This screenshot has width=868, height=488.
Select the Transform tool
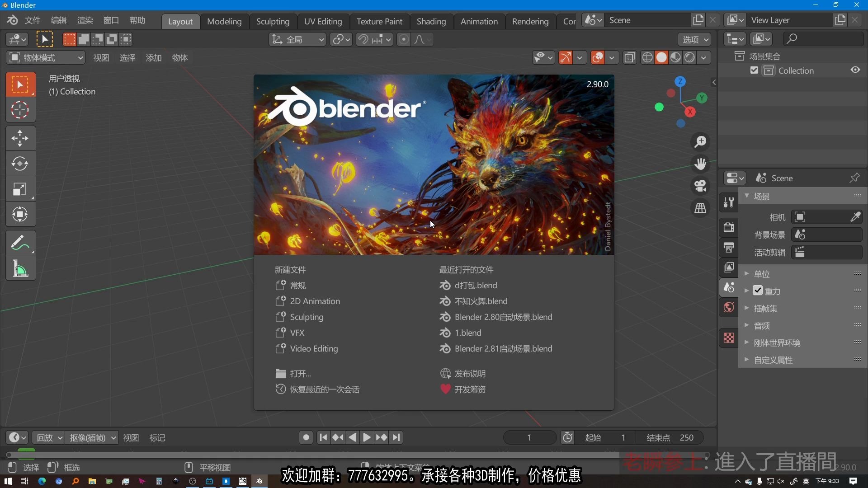pyautogui.click(x=20, y=214)
